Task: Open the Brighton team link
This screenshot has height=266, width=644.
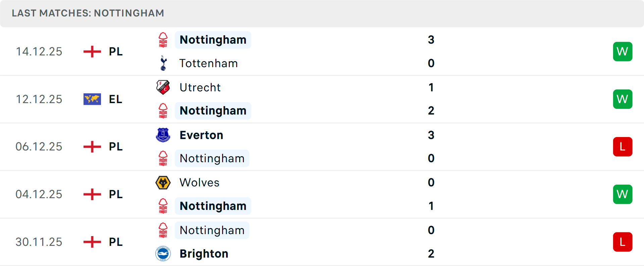Action: (x=204, y=254)
